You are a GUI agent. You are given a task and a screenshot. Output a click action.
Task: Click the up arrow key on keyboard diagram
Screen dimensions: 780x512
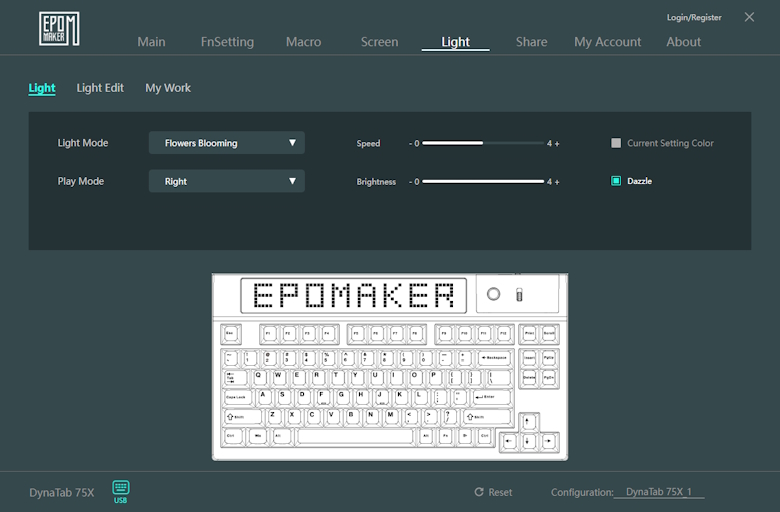[x=529, y=420]
